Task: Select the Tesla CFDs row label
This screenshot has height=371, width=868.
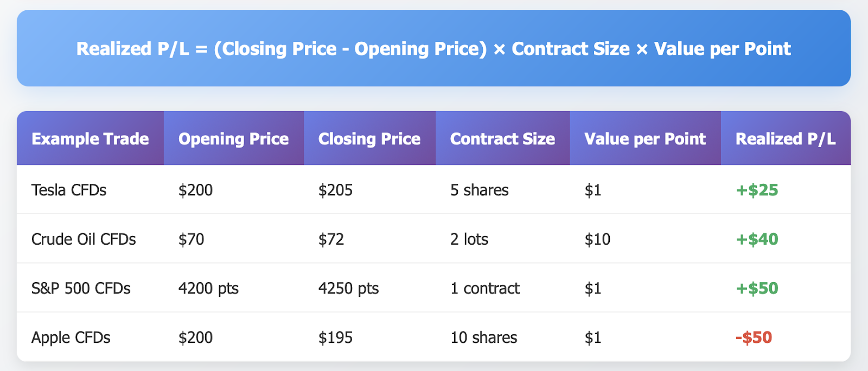Action: tap(69, 190)
